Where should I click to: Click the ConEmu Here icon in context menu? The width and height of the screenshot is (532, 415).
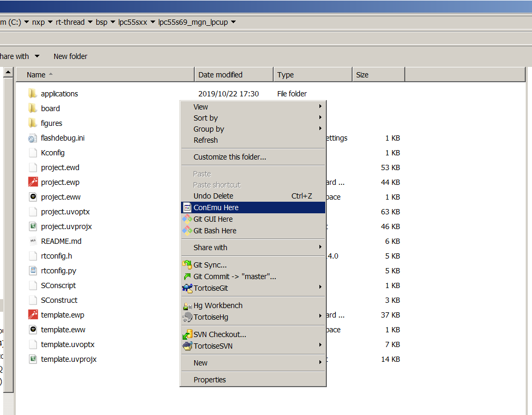187,207
